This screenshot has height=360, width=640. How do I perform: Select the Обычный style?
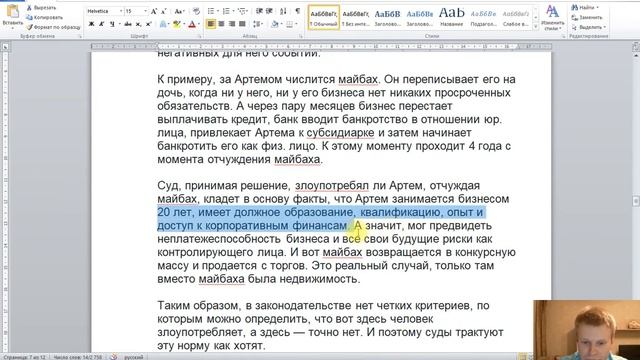[x=324, y=18]
